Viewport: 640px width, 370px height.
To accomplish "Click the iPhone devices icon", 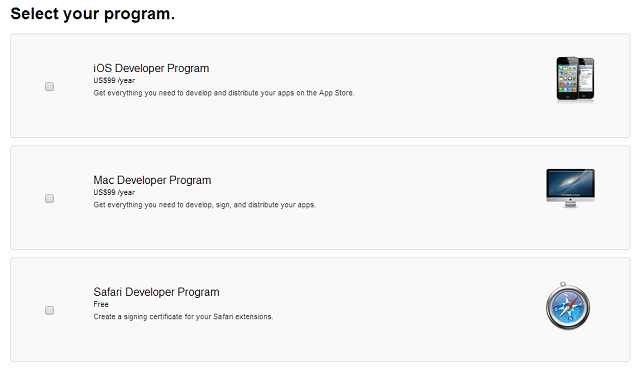I will 576,79.
